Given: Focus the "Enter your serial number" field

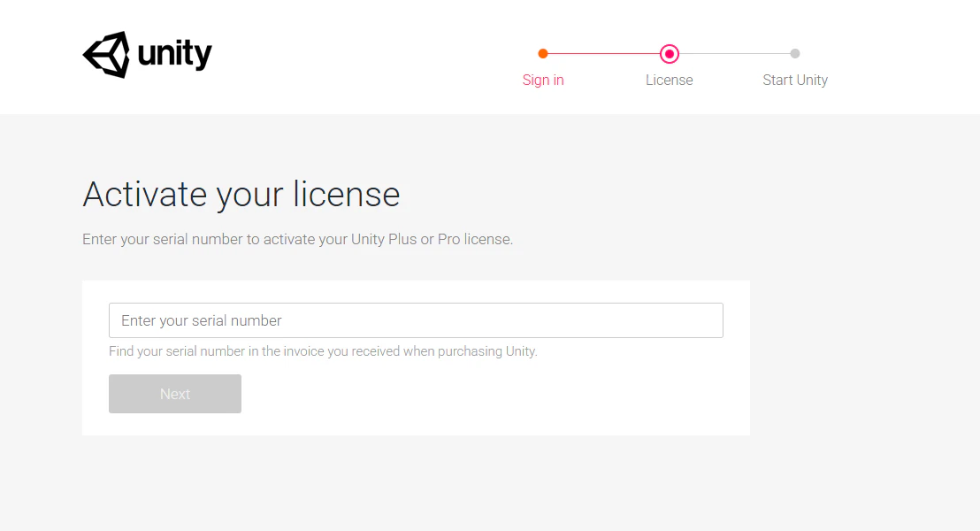Looking at the screenshot, I should 416,320.
